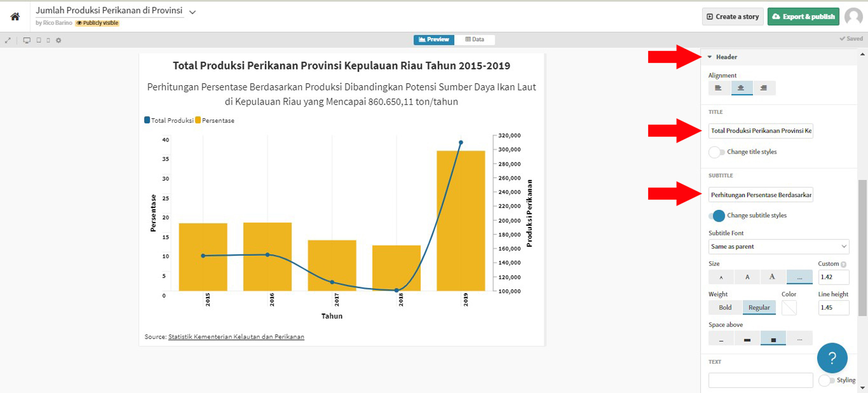Image resolution: width=868 pixels, height=393 pixels.
Task: Open the Subtitle Font dropdown
Action: (778, 246)
